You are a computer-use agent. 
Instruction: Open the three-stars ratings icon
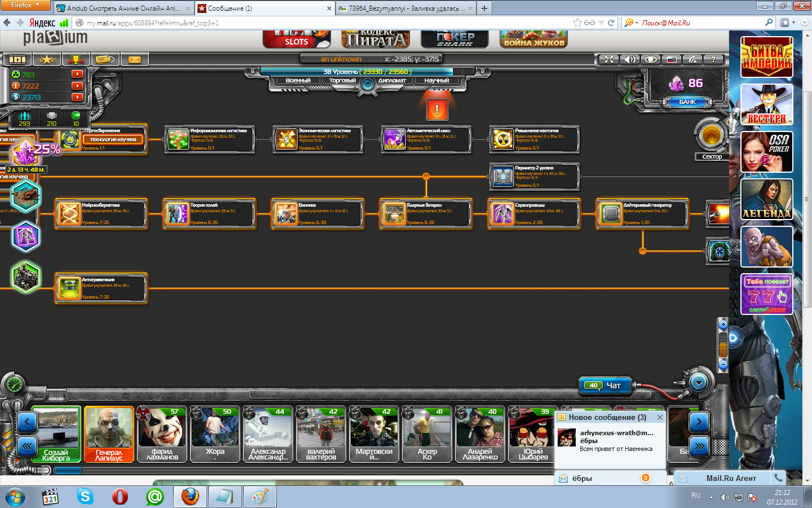coord(47,59)
